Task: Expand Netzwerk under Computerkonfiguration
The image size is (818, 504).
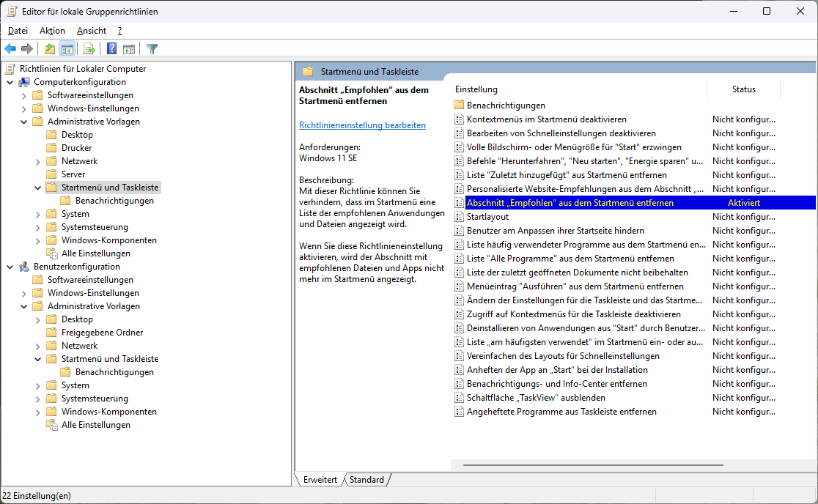Action: [37, 162]
